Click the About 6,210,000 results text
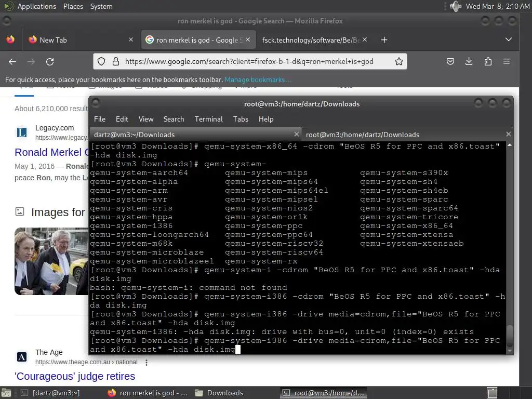The width and height of the screenshot is (532, 399). [51, 109]
